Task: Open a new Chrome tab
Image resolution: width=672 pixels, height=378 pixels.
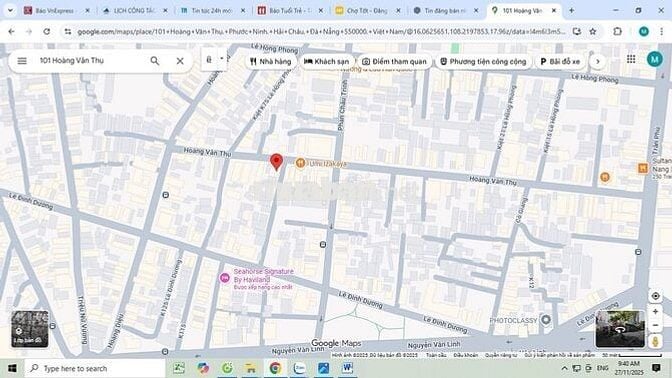Action: coord(571,10)
